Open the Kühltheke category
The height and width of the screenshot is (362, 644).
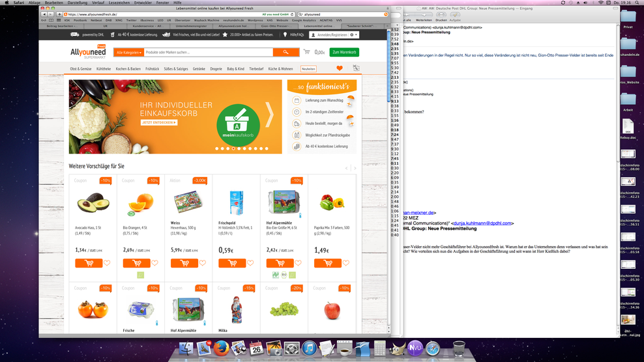(x=104, y=69)
